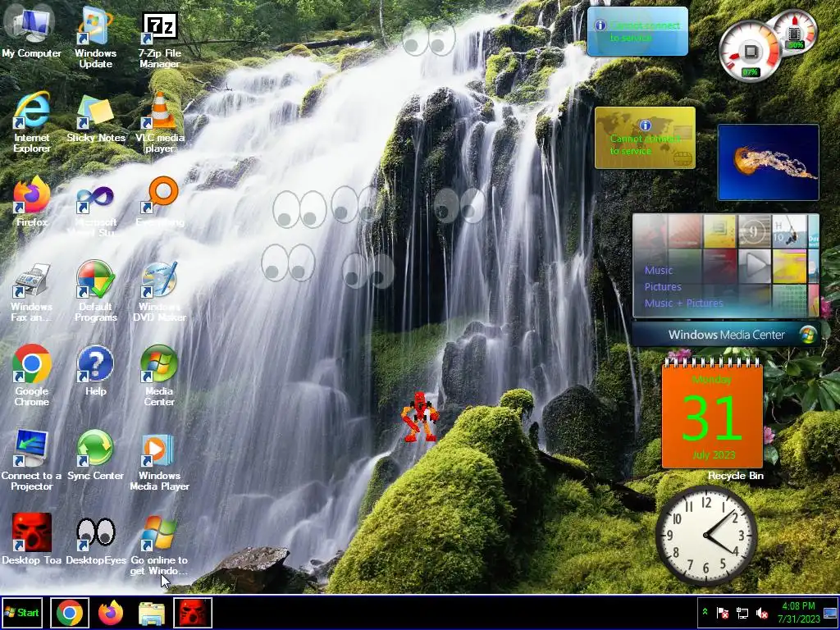
Task: Show hidden tray icons arrow
Action: tap(705, 612)
